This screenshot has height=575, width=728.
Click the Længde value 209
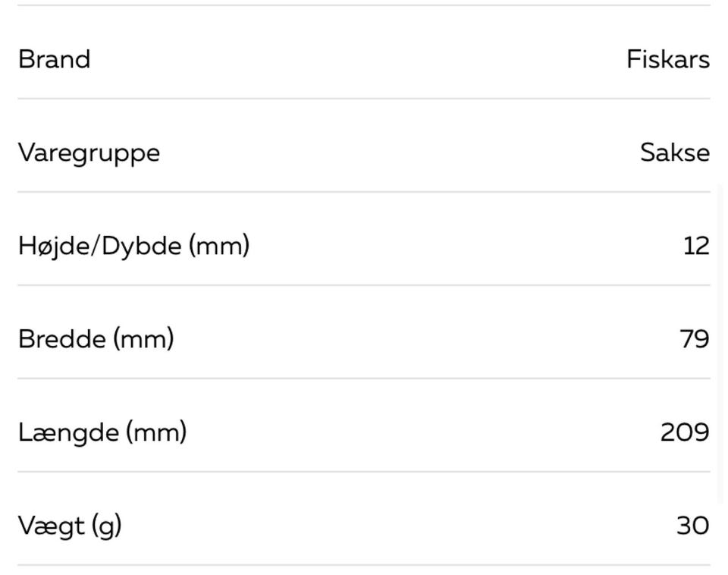(684, 432)
